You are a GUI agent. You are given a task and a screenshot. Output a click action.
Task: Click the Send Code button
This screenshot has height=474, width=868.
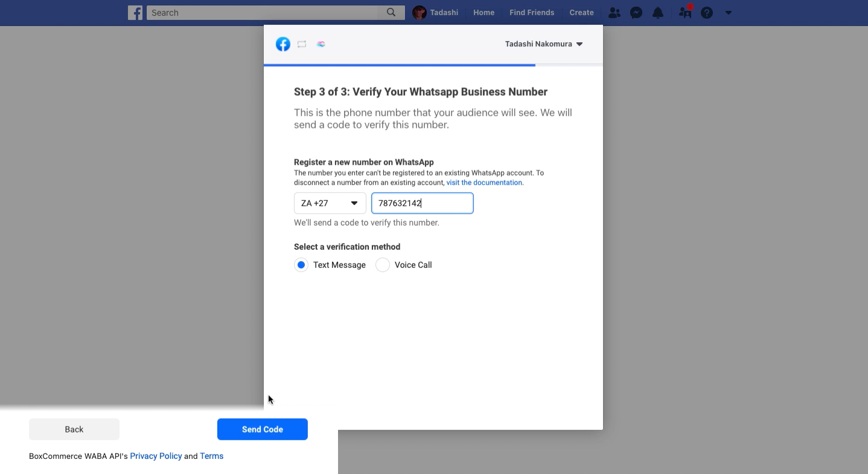[x=263, y=429]
